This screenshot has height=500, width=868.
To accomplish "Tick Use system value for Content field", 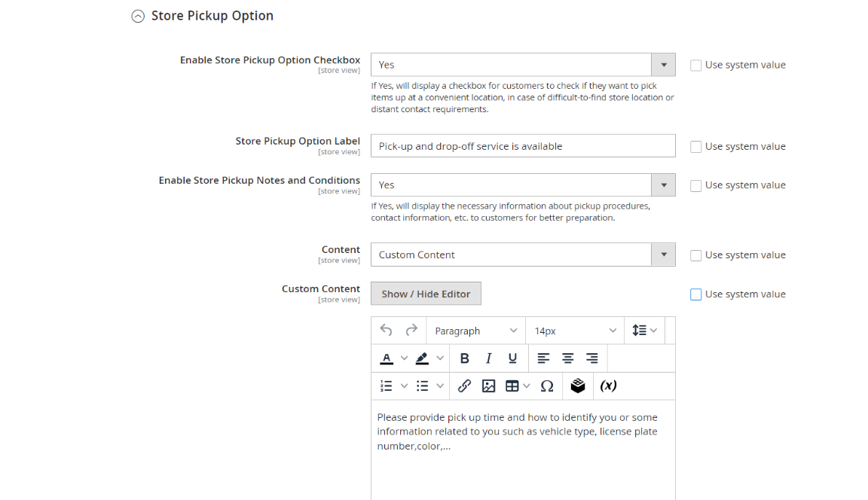I will [695, 255].
